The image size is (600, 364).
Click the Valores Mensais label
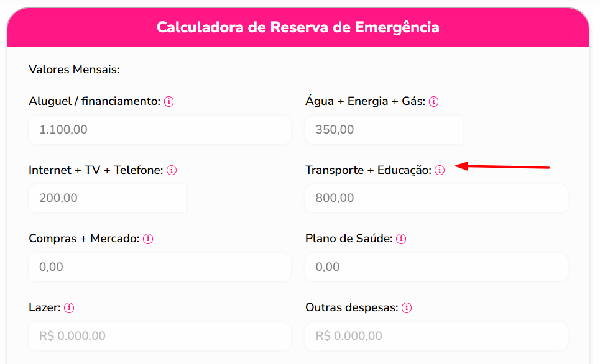pos(74,70)
